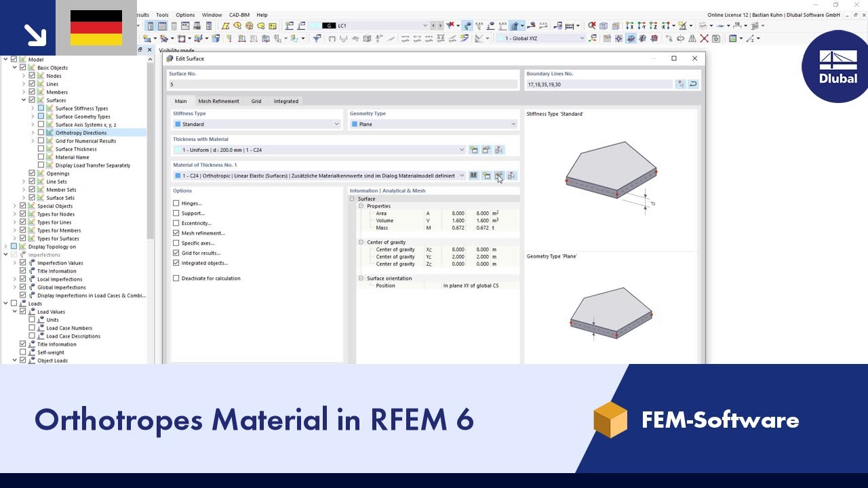Click new surface polygon icon in toolbar
The width and height of the screenshot is (868, 488).
click(x=226, y=26)
